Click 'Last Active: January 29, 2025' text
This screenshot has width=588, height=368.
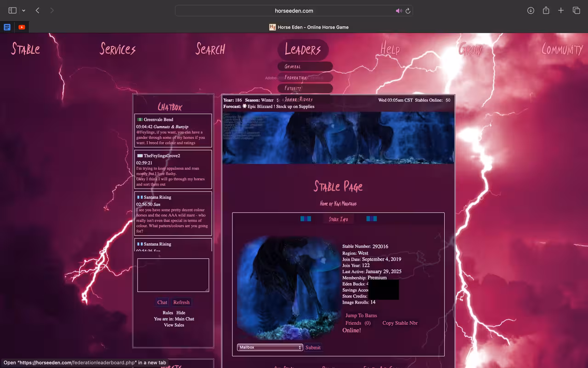coord(372,271)
